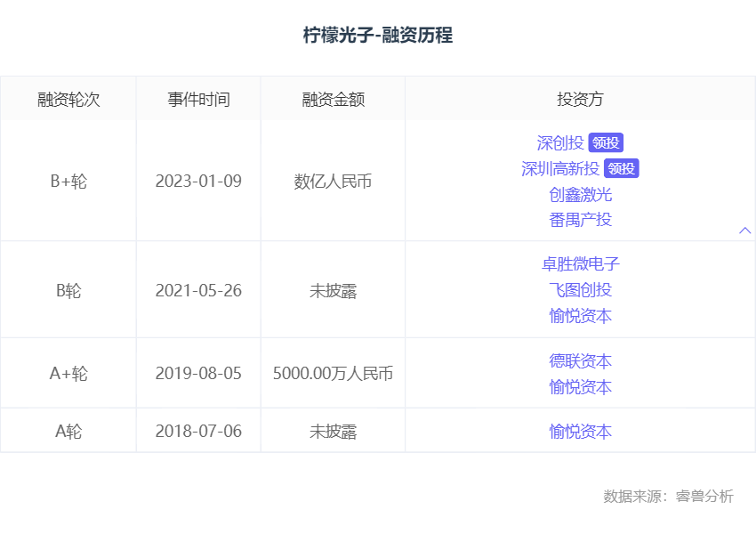
Task: Click the 数据来源：睿兽分析 source note
Action: [668, 497]
